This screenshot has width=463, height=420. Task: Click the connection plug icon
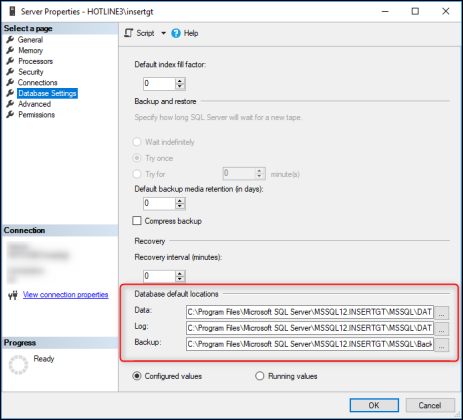pyautogui.click(x=13, y=295)
